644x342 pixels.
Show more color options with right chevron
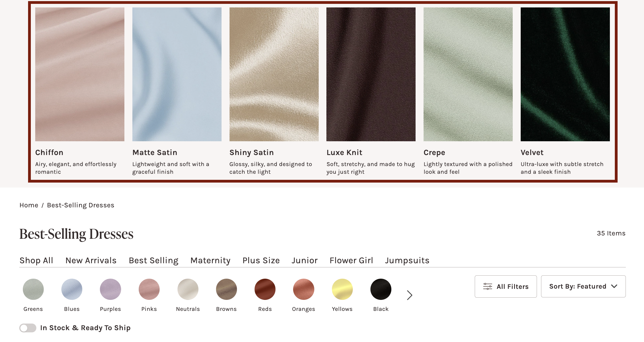tap(410, 295)
